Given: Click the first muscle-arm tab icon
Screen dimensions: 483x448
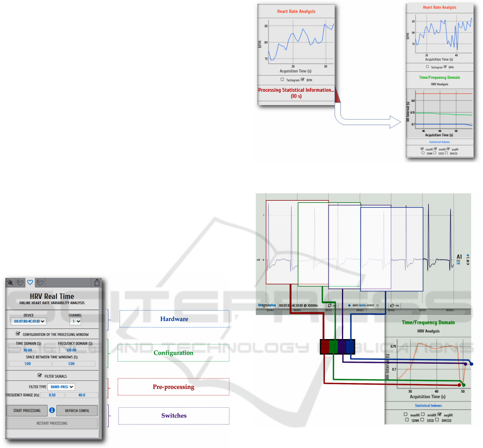Looking at the screenshot, I should point(20,282).
